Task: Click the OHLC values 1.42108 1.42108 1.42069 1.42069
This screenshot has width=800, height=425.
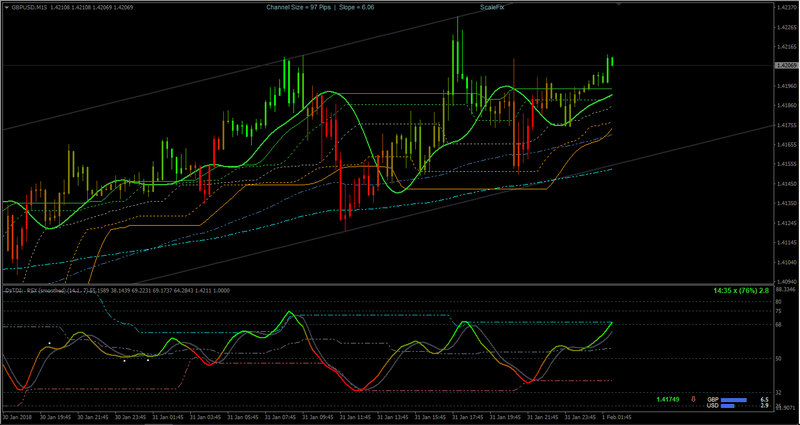Action: point(92,8)
